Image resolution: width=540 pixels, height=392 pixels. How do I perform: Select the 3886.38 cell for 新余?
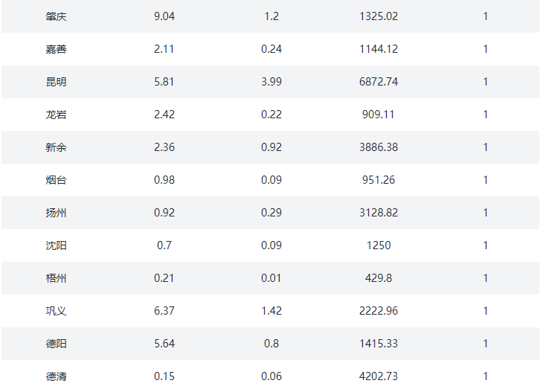click(x=379, y=147)
